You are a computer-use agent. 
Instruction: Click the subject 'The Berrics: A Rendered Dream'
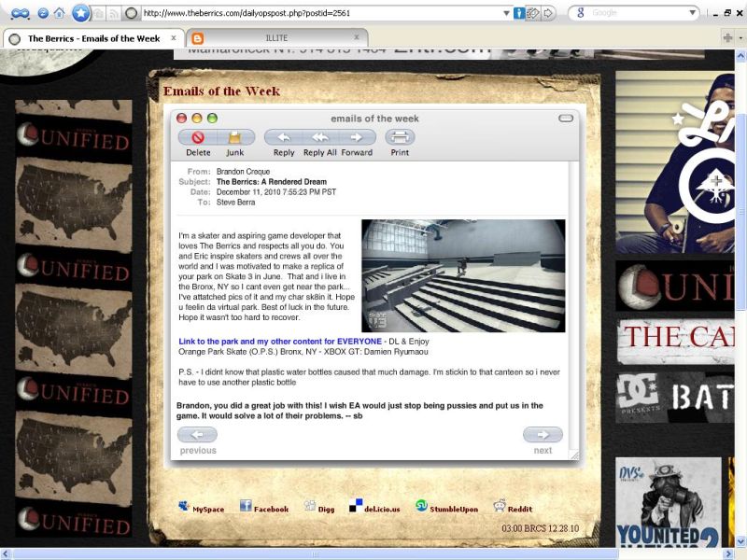(x=272, y=182)
